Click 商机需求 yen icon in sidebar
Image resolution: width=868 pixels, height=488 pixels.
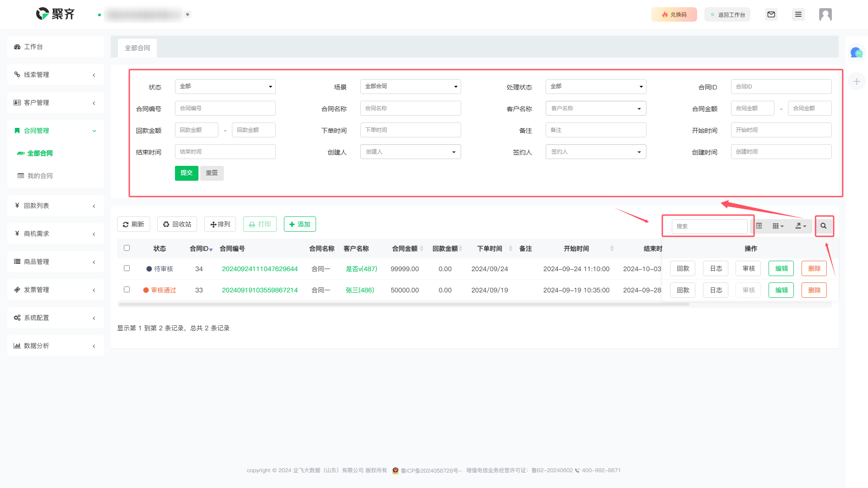[x=17, y=234]
